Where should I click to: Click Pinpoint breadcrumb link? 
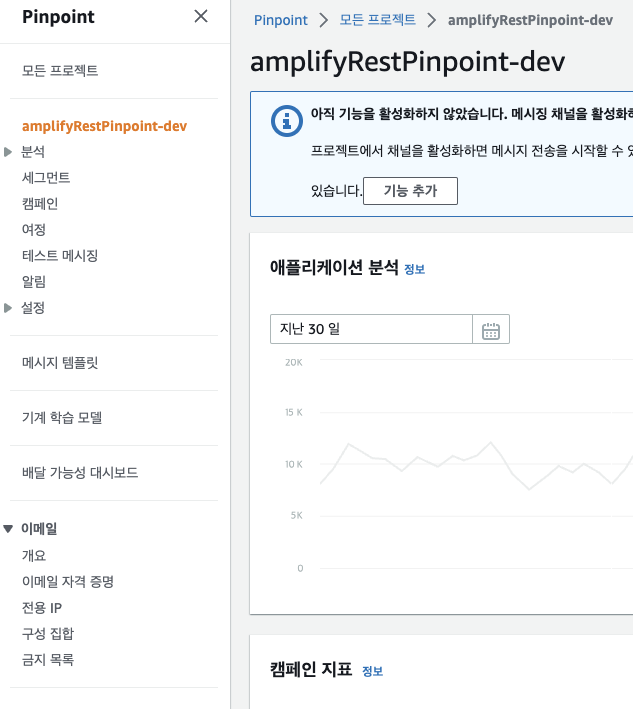click(280, 20)
